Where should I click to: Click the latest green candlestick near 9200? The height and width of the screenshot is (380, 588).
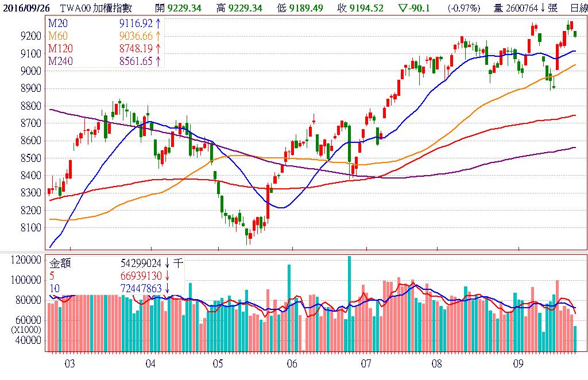[575, 34]
